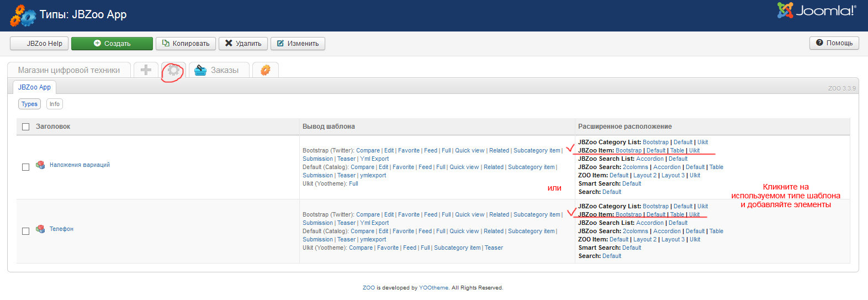Click the YOOtheme footer link
This screenshot has height=300, width=868.
point(433,288)
